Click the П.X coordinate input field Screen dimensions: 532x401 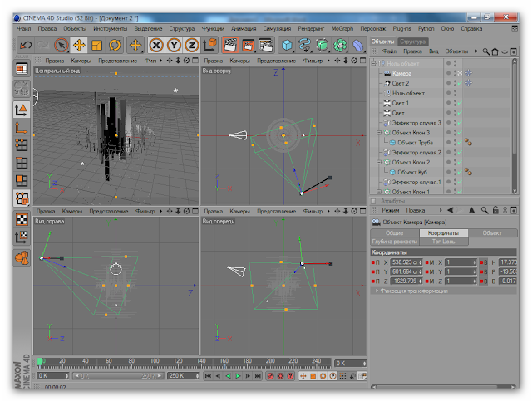coord(405,262)
